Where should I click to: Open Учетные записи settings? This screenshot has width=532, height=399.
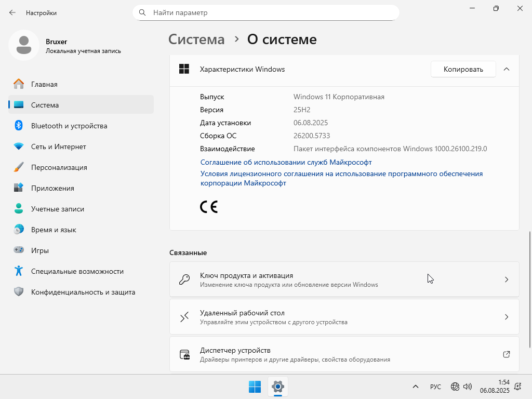81,209
